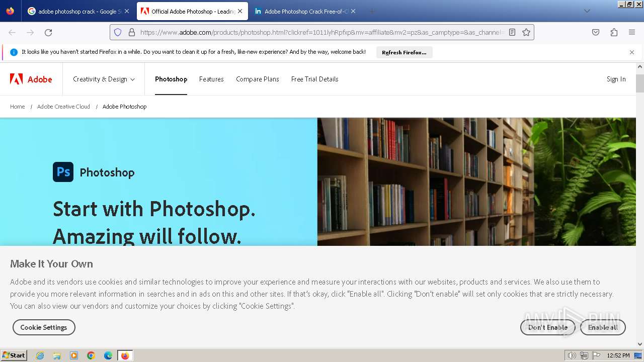Select the Official Adobe Photoshop tab
The height and width of the screenshot is (362, 644).
tap(192, 11)
